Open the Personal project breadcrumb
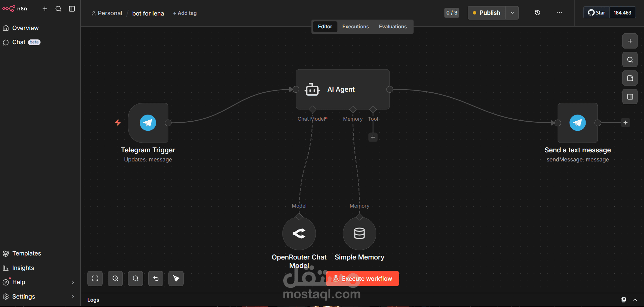The width and height of the screenshot is (644, 307). coord(107,13)
